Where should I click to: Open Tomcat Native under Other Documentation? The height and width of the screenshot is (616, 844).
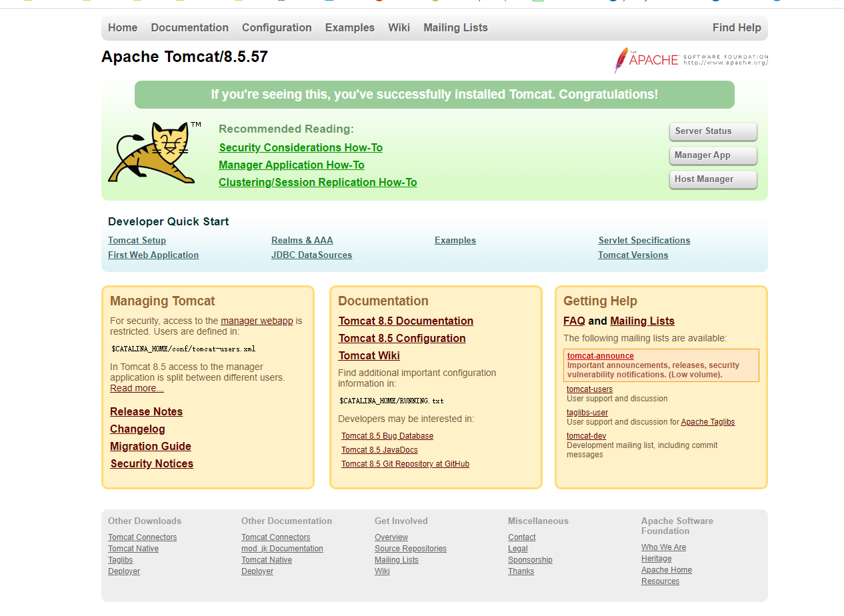point(267,560)
